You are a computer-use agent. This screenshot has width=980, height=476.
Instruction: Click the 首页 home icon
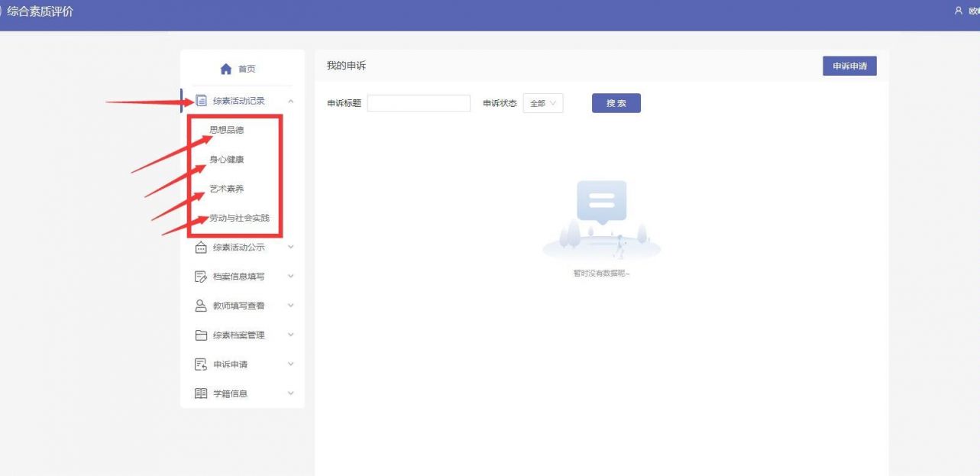(x=225, y=69)
